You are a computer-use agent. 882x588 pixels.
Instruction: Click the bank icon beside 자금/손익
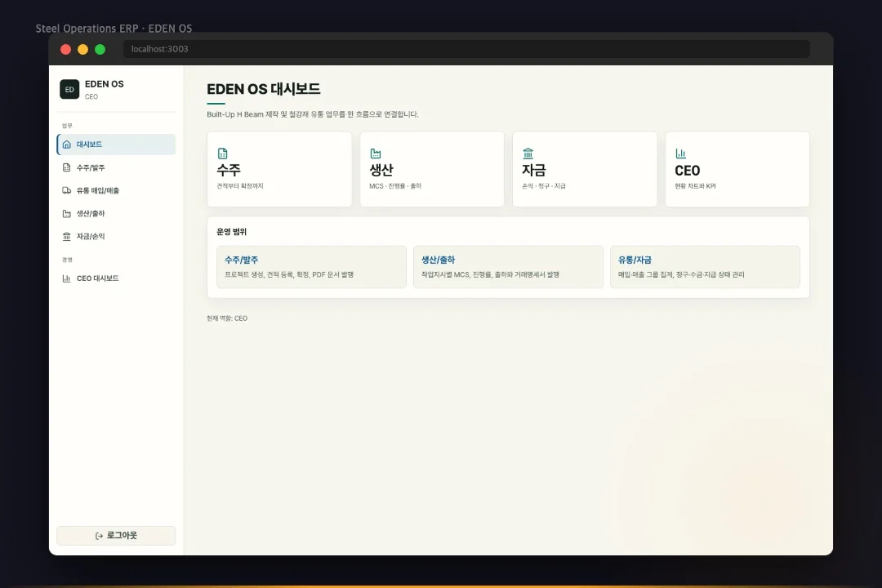click(x=66, y=237)
